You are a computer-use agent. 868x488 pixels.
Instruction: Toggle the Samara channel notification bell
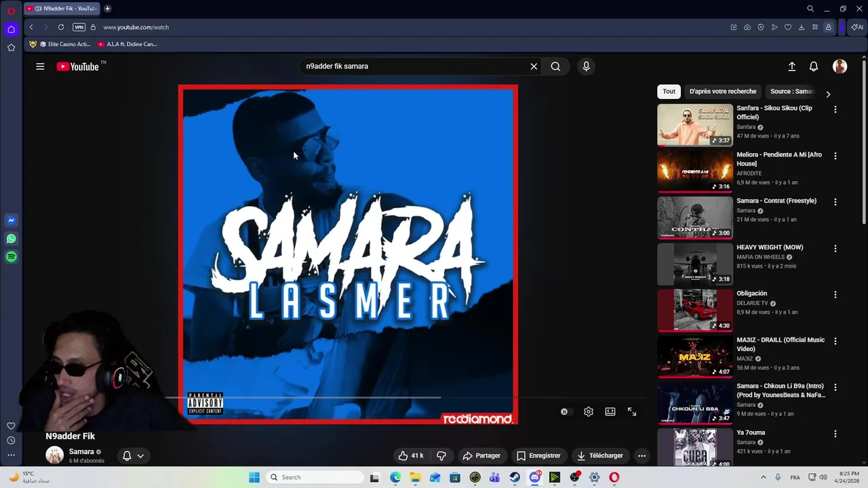(x=127, y=455)
